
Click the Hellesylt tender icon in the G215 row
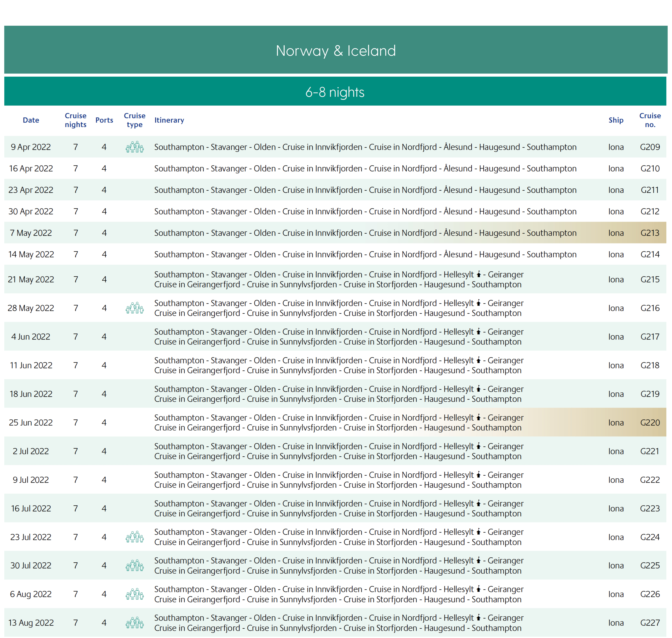(478, 274)
